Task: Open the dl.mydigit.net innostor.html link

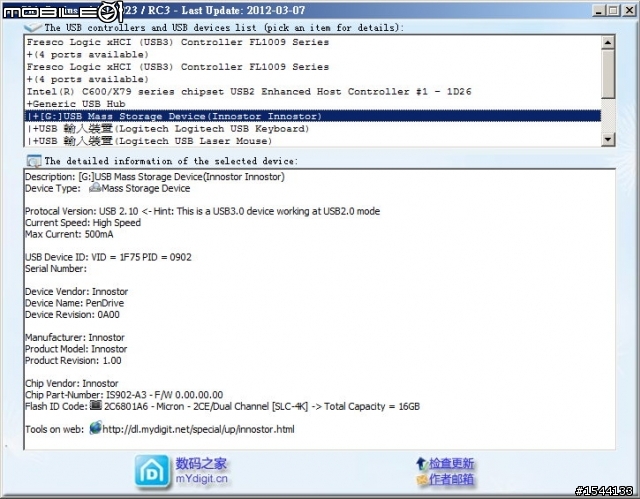Action: pyautogui.click(x=198, y=429)
